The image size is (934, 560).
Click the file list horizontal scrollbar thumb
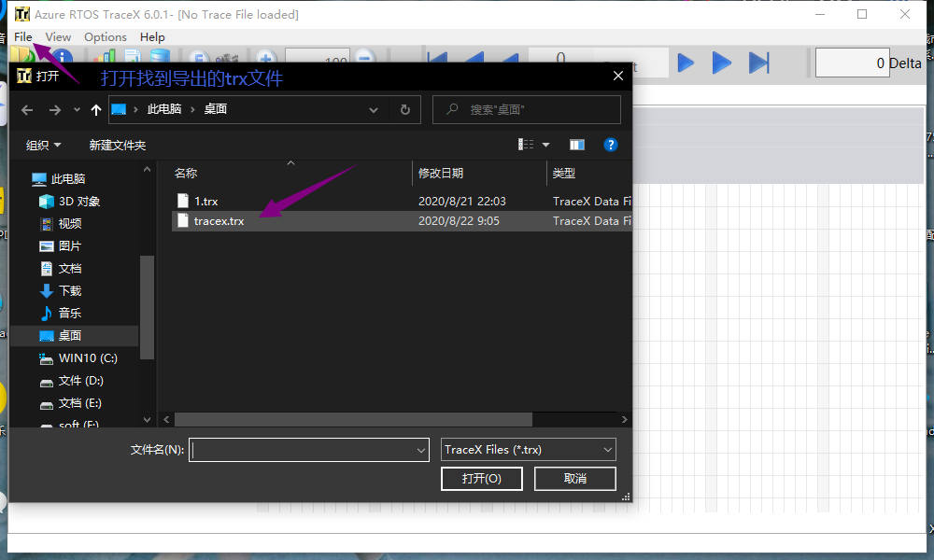[353, 420]
